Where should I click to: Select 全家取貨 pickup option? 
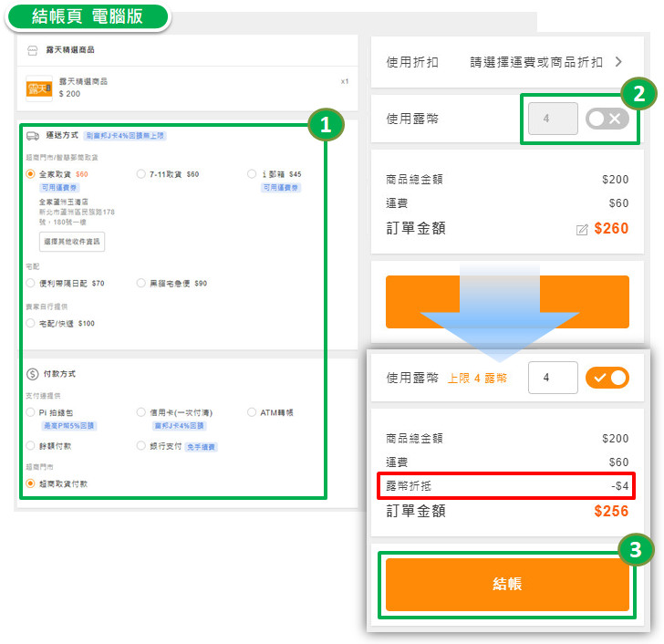pyautogui.click(x=31, y=173)
